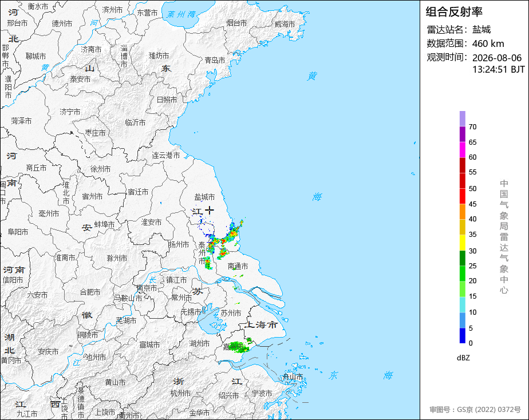Click the 南京市 city label
Image resolution: width=529 pixels, height=420 pixels.
pyautogui.click(x=147, y=288)
